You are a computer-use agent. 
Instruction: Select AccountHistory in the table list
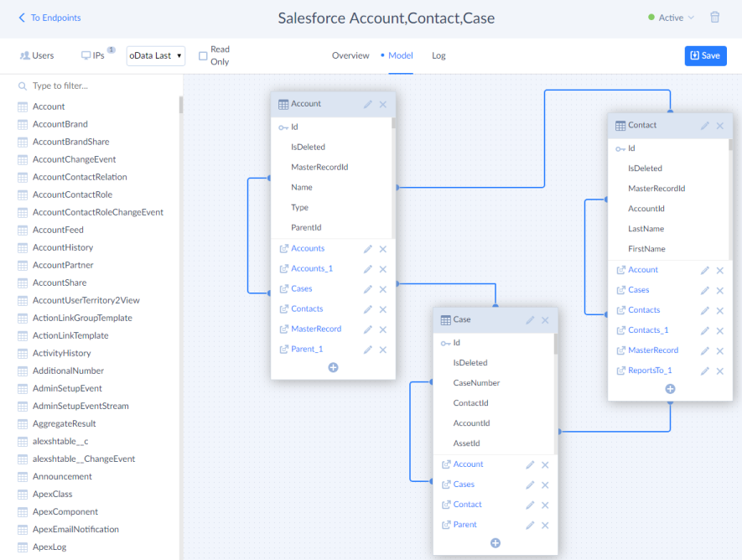coord(63,247)
